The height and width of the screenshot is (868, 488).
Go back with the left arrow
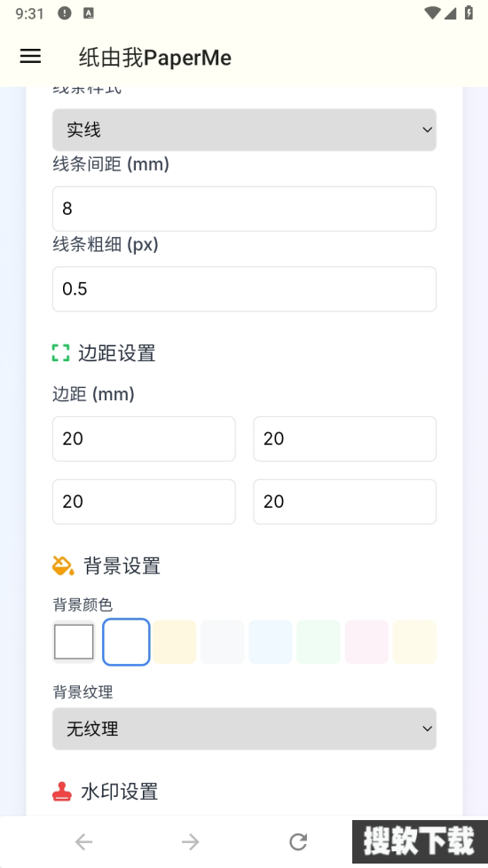click(x=84, y=842)
